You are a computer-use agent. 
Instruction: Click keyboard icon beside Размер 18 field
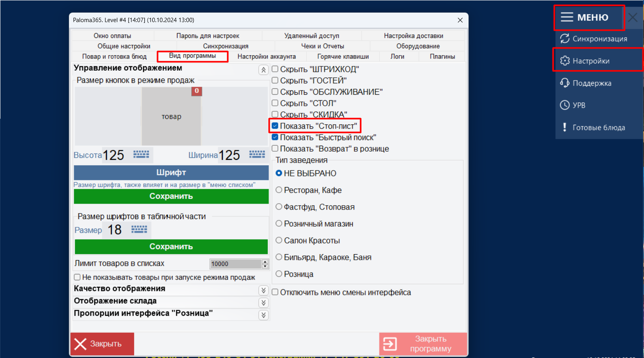point(139,229)
